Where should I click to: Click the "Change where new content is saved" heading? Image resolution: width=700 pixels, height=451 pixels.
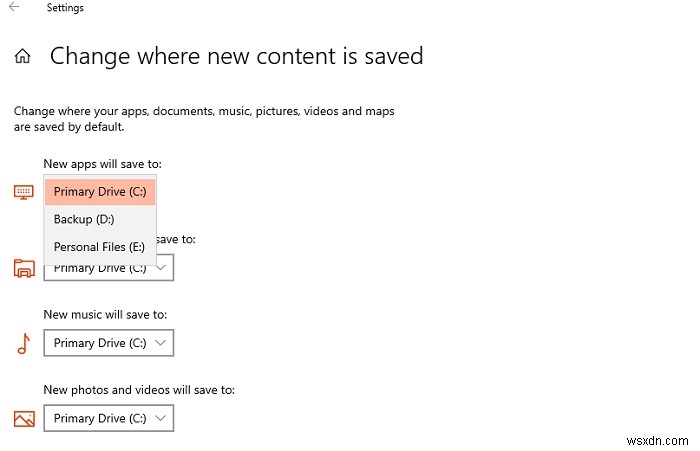pyautogui.click(x=237, y=56)
